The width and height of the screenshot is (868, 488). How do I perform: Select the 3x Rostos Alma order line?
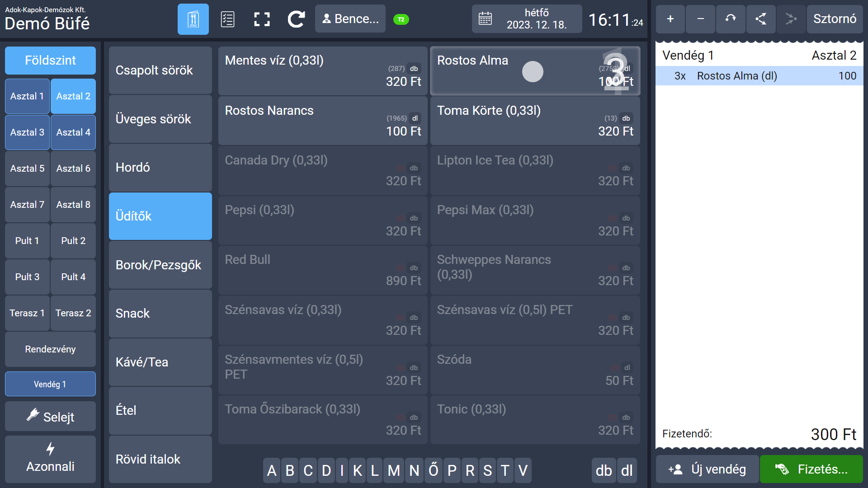[x=759, y=76]
